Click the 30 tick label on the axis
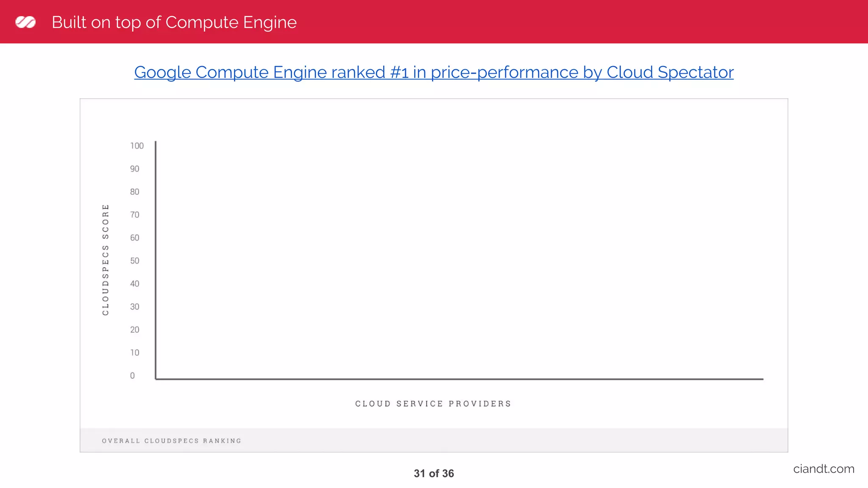The height and width of the screenshot is (488, 868). 135,307
